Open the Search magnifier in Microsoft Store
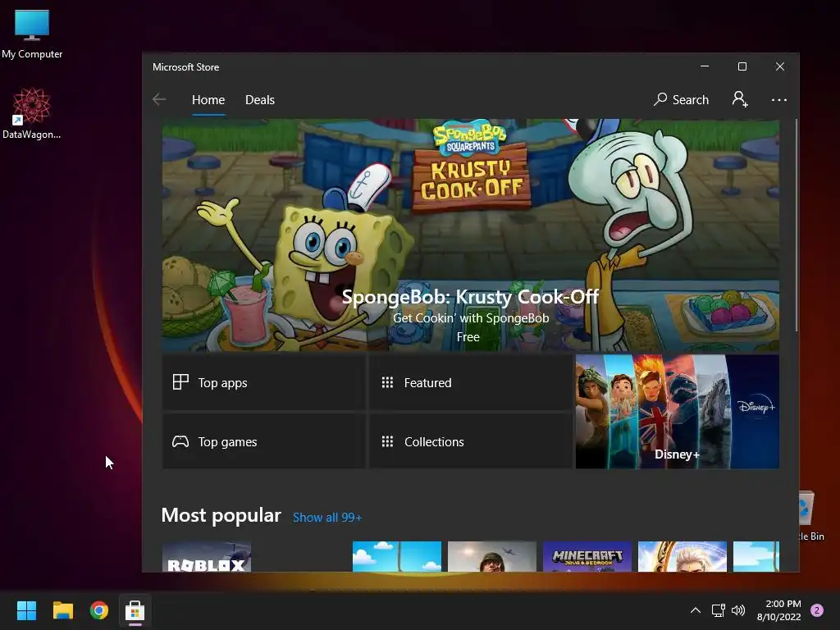 click(681, 99)
